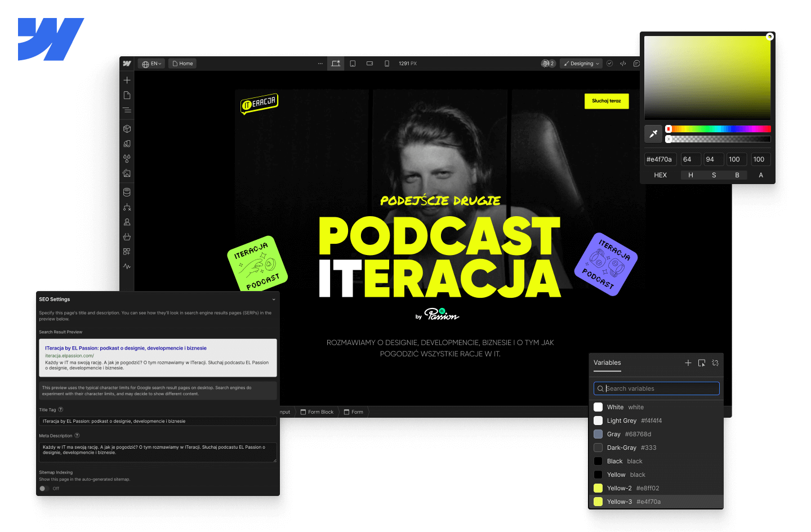This screenshot has height=532, width=811.
Task: Open the site activity pulse icon
Action: point(127,266)
